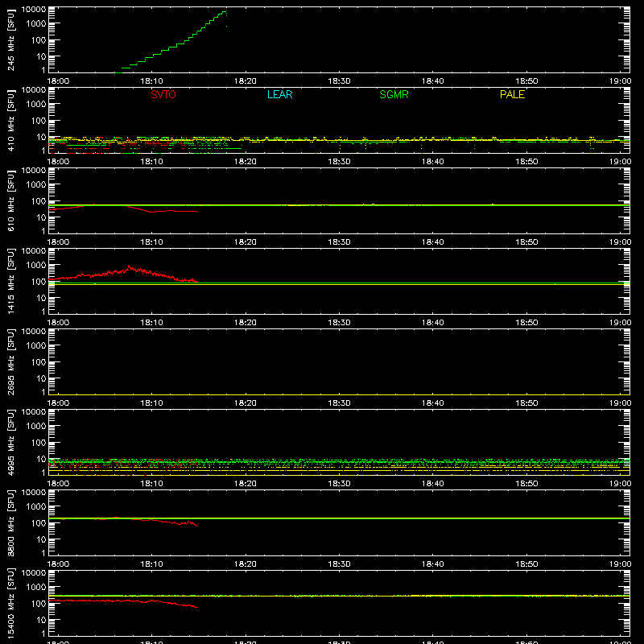The height and width of the screenshot is (644, 644).
Task: Click the 1000 y-axis label of 15400 MHz panel
Action: click(x=36, y=588)
